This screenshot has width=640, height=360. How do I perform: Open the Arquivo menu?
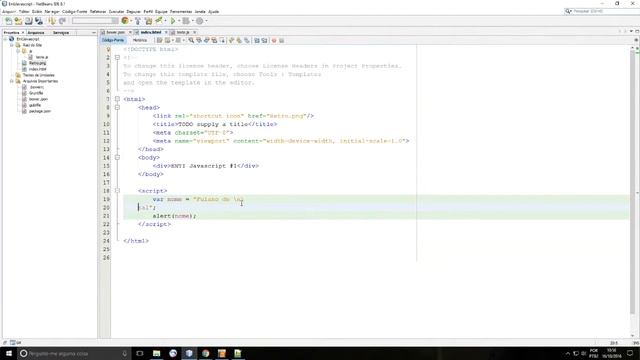9,11
